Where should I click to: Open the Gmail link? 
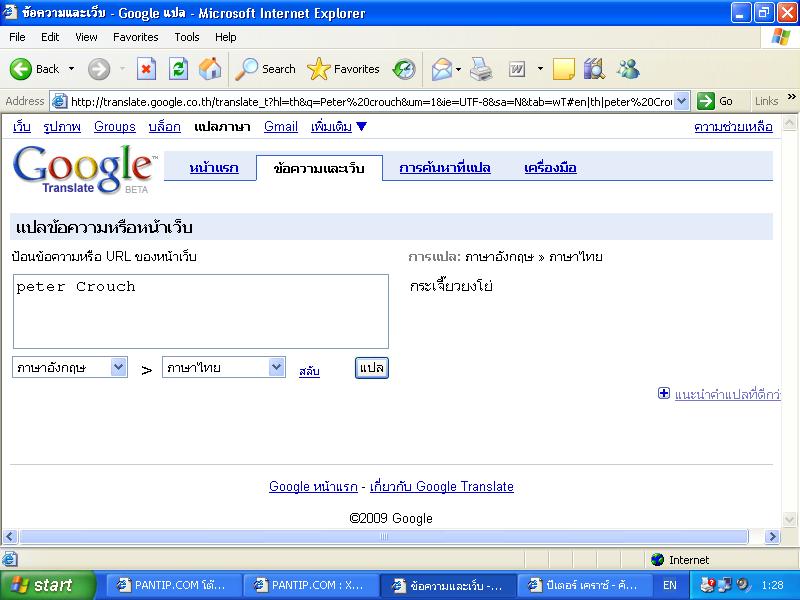click(281, 127)
